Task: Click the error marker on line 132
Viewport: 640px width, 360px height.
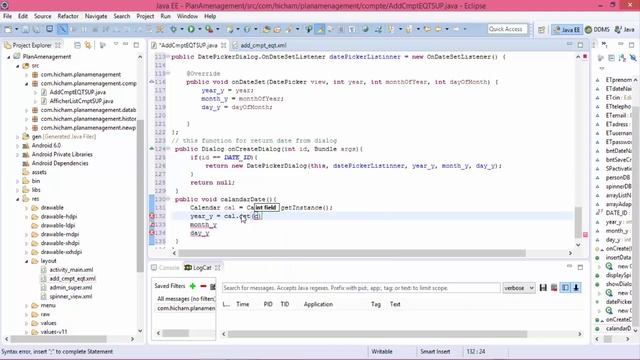Action: tap(151, 216)
